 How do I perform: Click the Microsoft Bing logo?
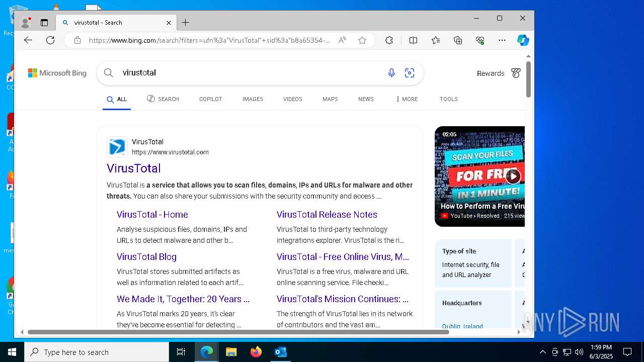(x=57, y=73)
